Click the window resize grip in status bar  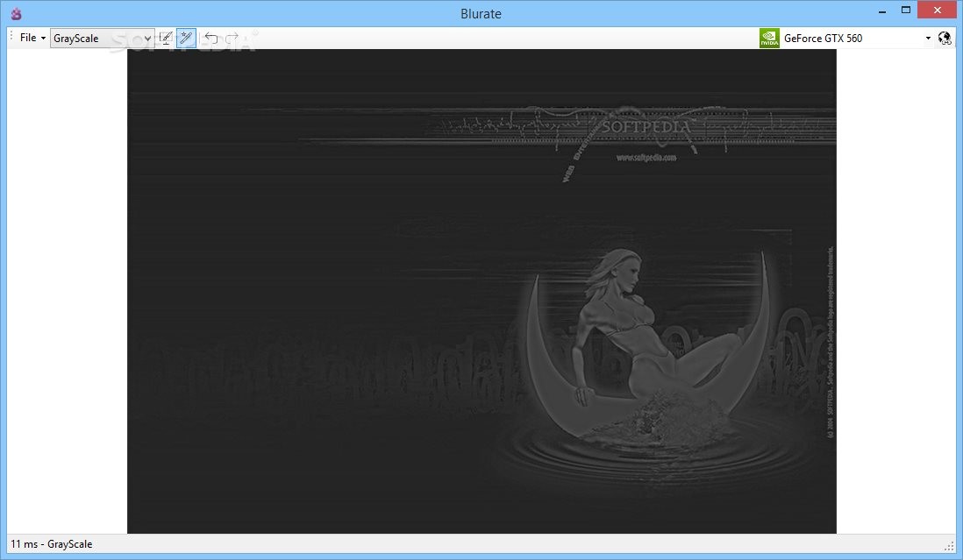[949, 545]
